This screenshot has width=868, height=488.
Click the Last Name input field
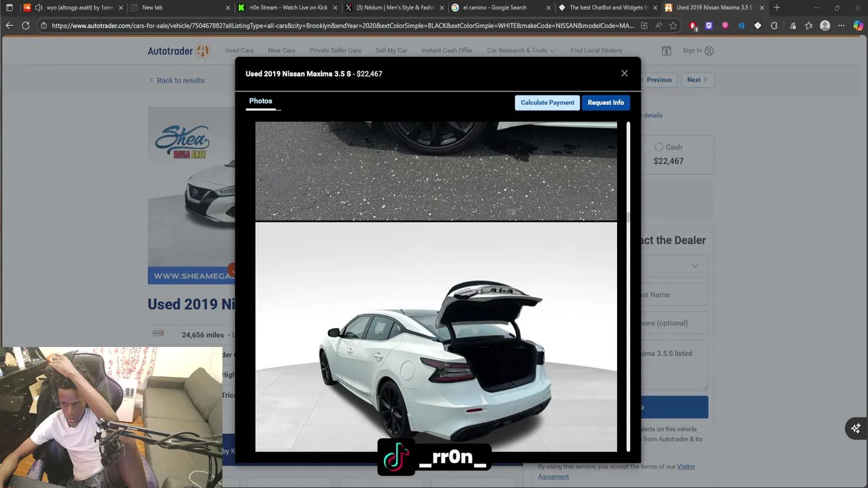tap(673, 294)
